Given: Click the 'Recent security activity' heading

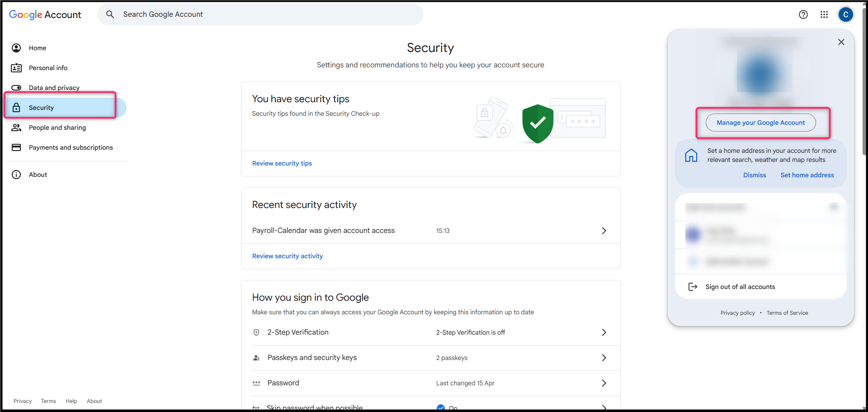Looking at the screenshot, I should point(304,205).
